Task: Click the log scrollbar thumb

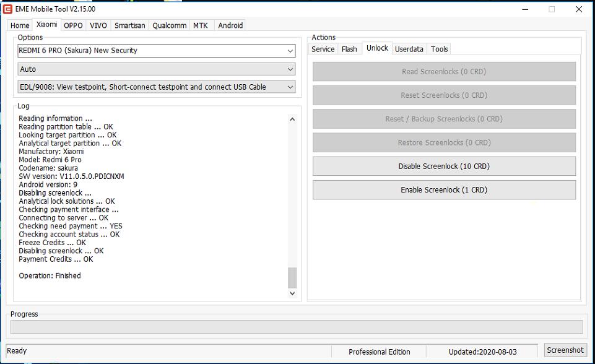Action: pos(292,278)
